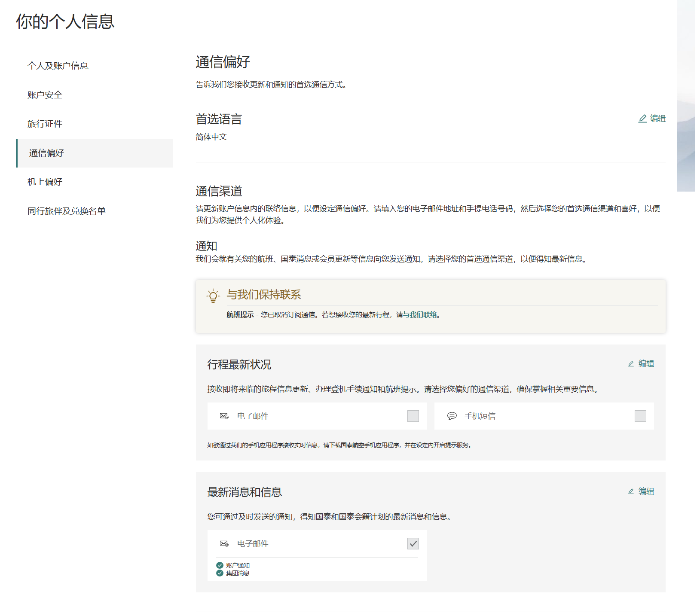Click the envelope icon beside 电子邮件 in 行程最新状况
This screenshot has height=616, width=700.
[x=223, y=416]
